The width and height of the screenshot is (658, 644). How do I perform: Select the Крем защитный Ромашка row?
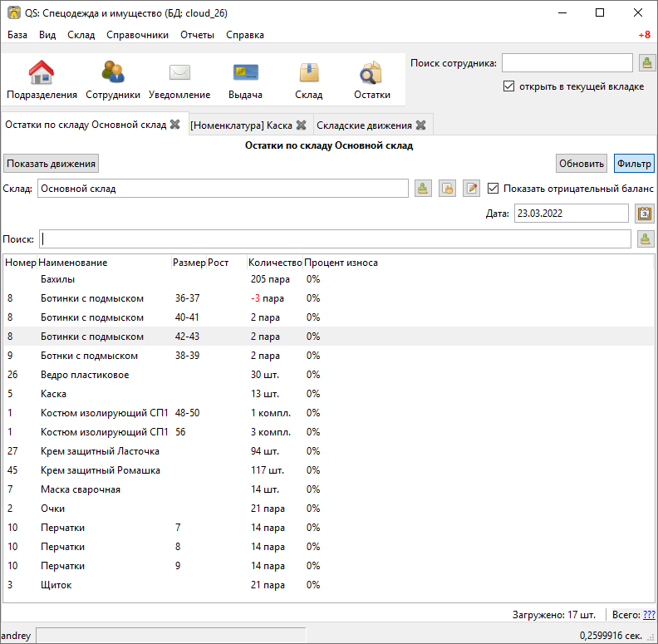328,470
